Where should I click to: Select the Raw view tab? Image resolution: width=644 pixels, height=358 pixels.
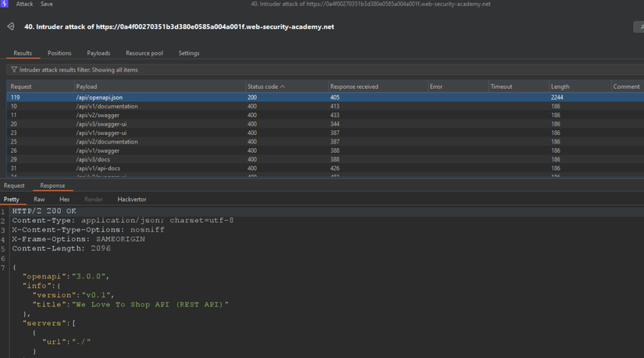coord(39,200)
